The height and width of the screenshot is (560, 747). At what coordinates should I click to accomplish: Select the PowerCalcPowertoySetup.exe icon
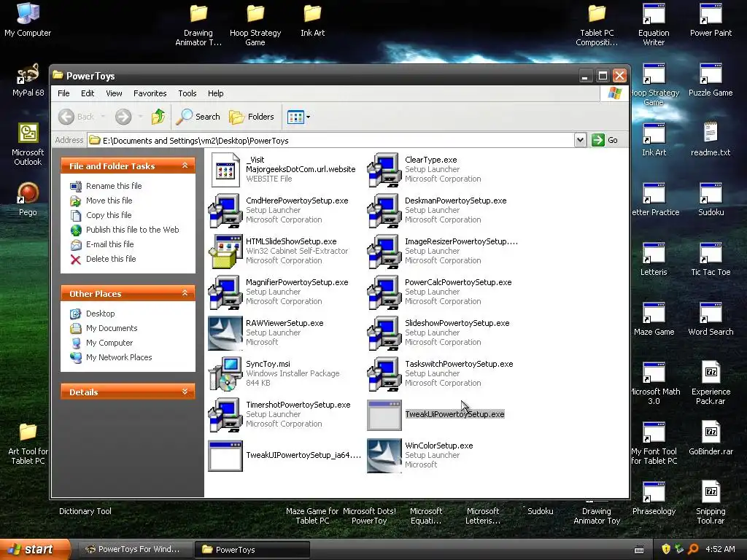click(x=384, y=292)
